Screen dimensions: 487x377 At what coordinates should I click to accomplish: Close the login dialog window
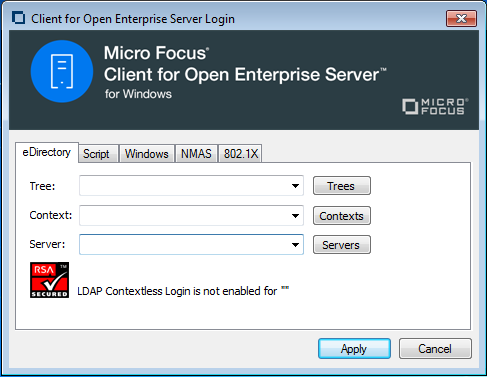[461, 18]
